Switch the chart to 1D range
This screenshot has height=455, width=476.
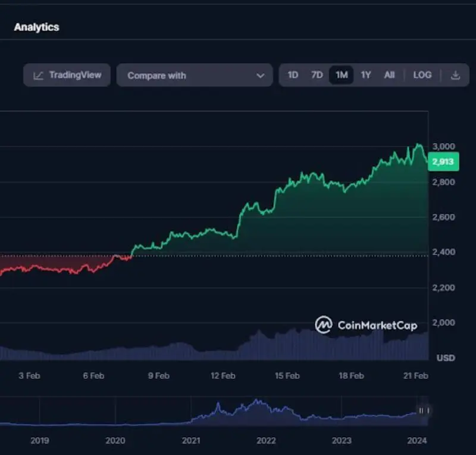tap(293, 75)
